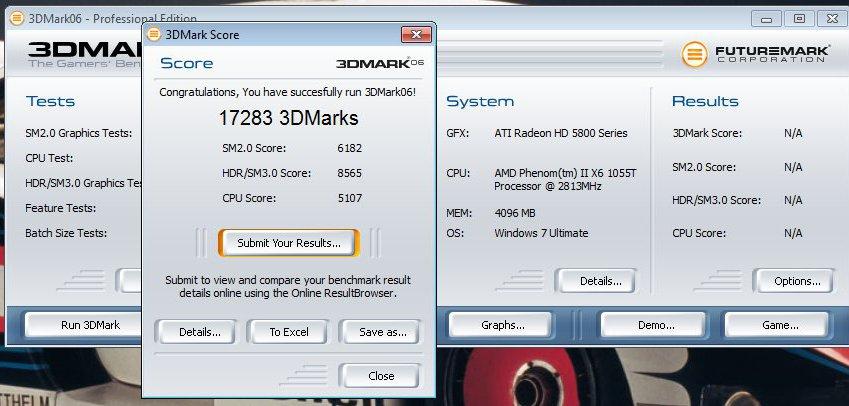This screenshot has width=849, height=406.
Task: Choose Save as... in Score dialog
Action: click(x=379, y=332)
